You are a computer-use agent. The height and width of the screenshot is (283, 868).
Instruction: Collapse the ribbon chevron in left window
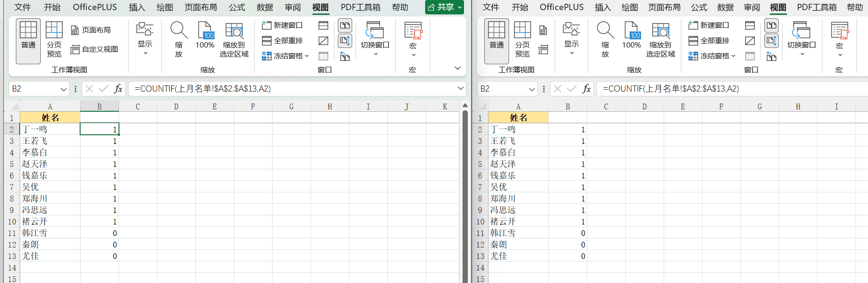(x=458, y=68)
